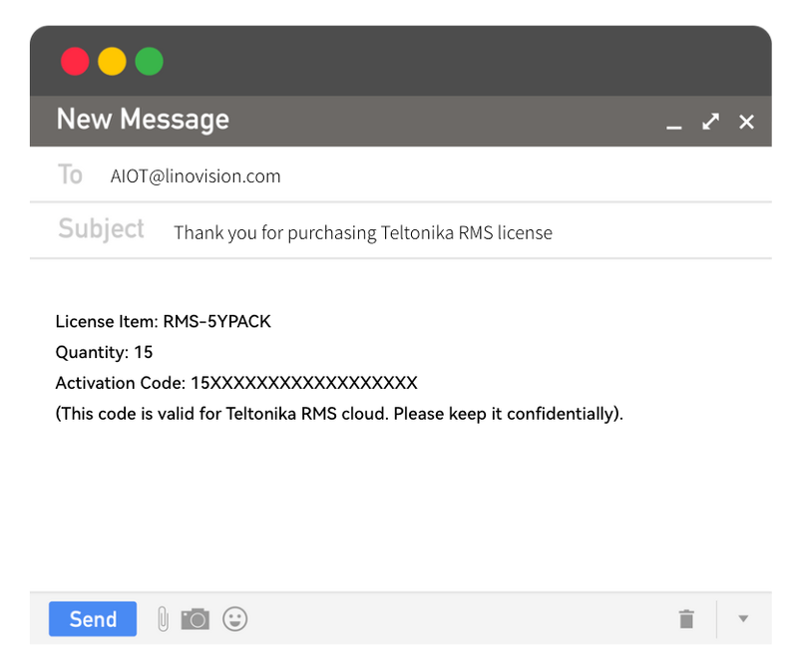Expand the compose panel with the diagonal arrows

pyautogui.click(x=710, y=122)
